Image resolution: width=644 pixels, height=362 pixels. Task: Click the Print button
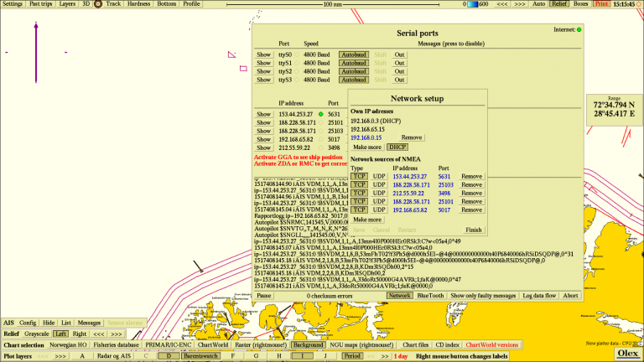601,3
